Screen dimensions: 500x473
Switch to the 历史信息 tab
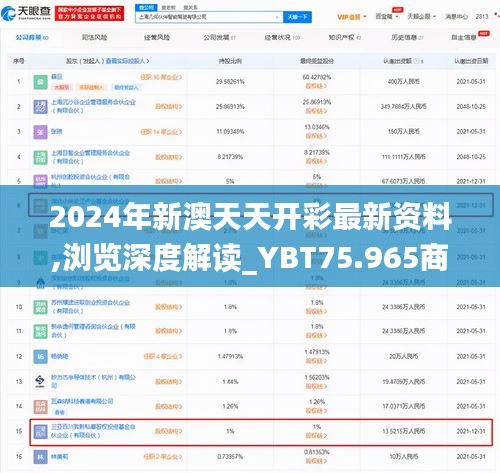407,37
